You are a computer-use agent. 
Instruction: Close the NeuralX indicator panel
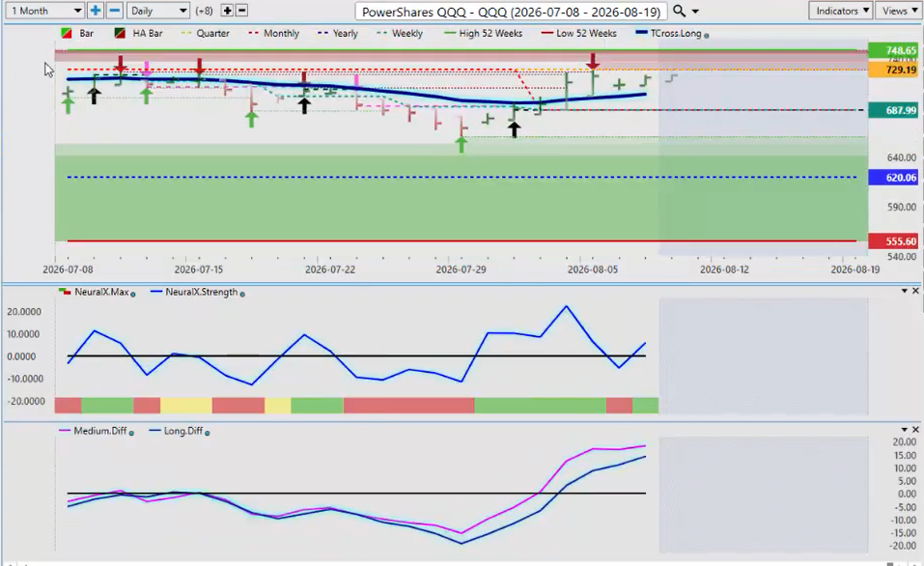coord(915,291)
